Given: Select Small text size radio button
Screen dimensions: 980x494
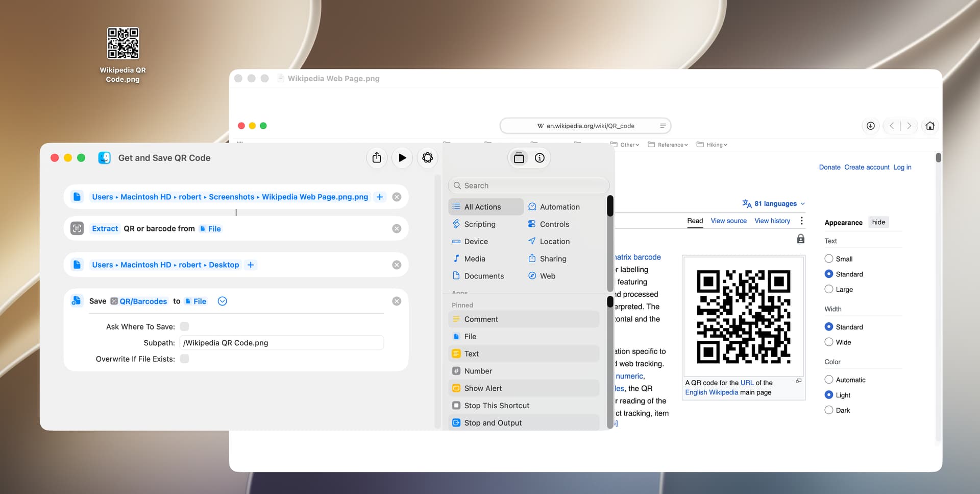Looking at the screenshot, I should tap(829, 259).
